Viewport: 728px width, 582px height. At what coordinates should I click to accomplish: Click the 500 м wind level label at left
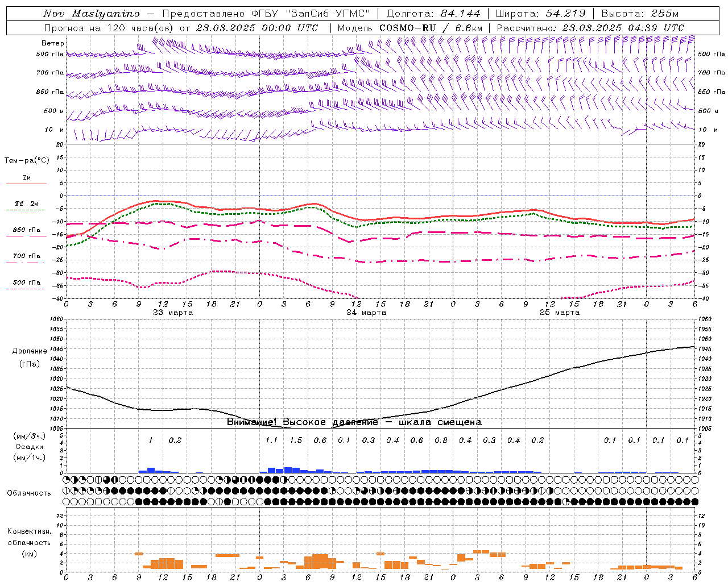pyautogui.click(x=54, y=111)
